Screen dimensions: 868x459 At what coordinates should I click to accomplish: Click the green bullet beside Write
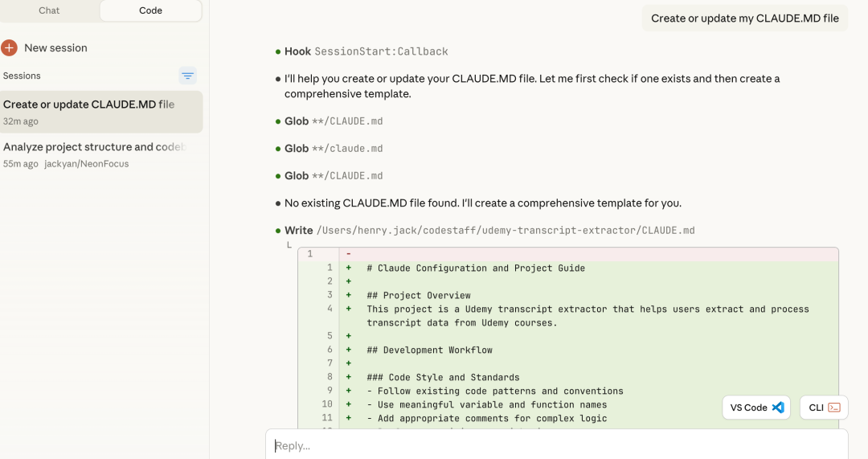(x=278, y=231)
